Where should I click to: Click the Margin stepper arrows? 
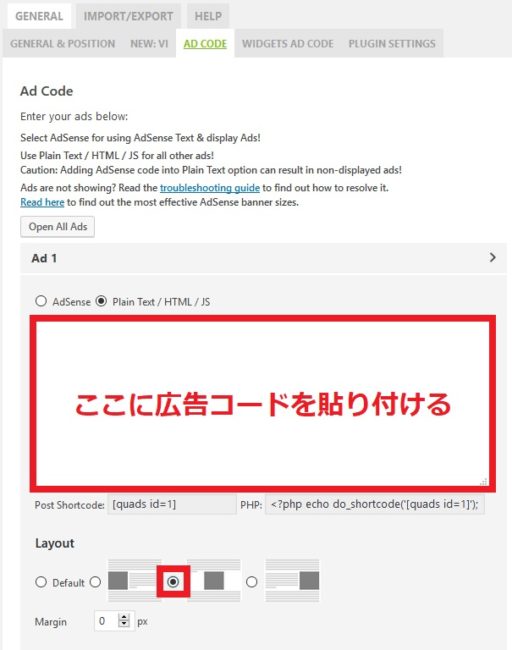click(x=124, y=621)
